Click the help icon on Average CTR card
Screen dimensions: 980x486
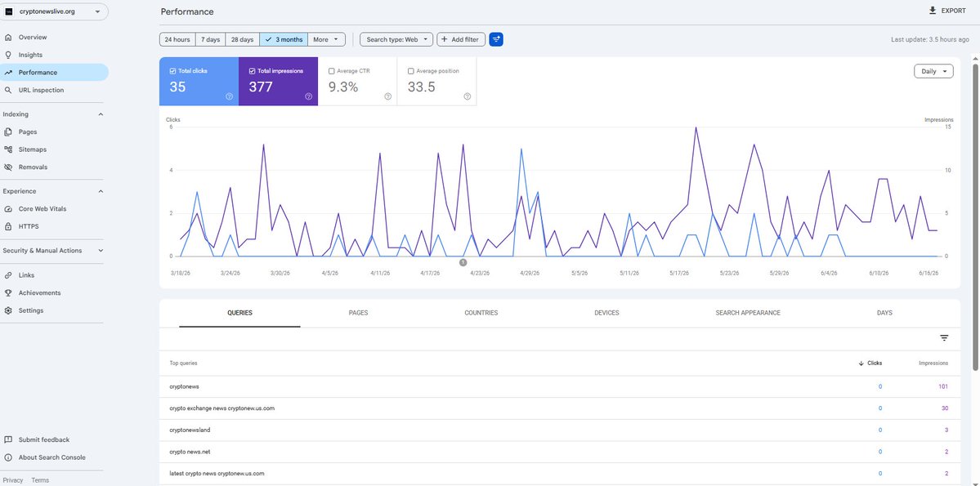[388, 96]
